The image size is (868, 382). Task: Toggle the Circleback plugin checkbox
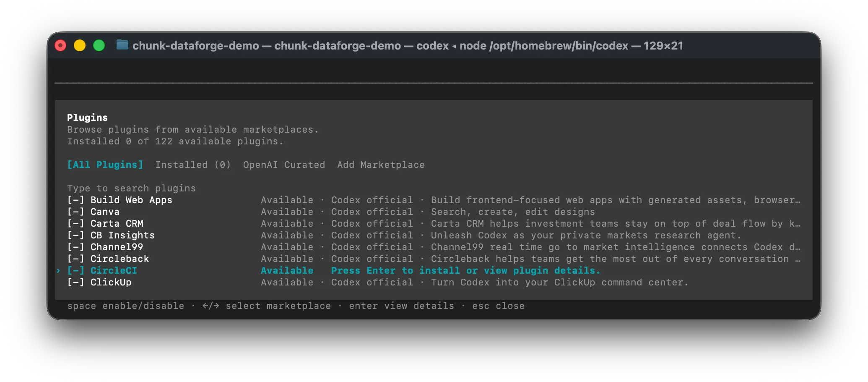[x=76, y=259]
